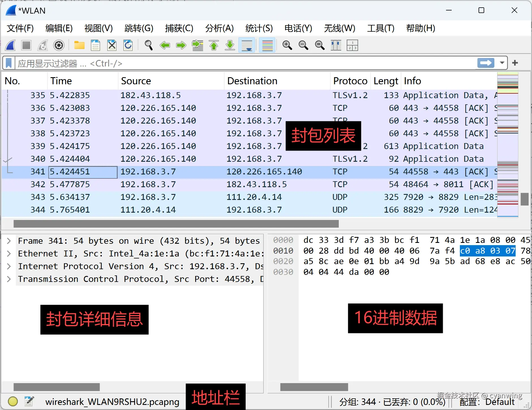Start a new live capture

(x=10, y=45)
